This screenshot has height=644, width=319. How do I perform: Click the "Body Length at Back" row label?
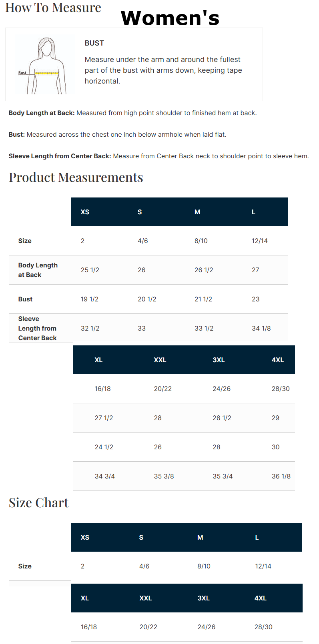click(38, 270)
